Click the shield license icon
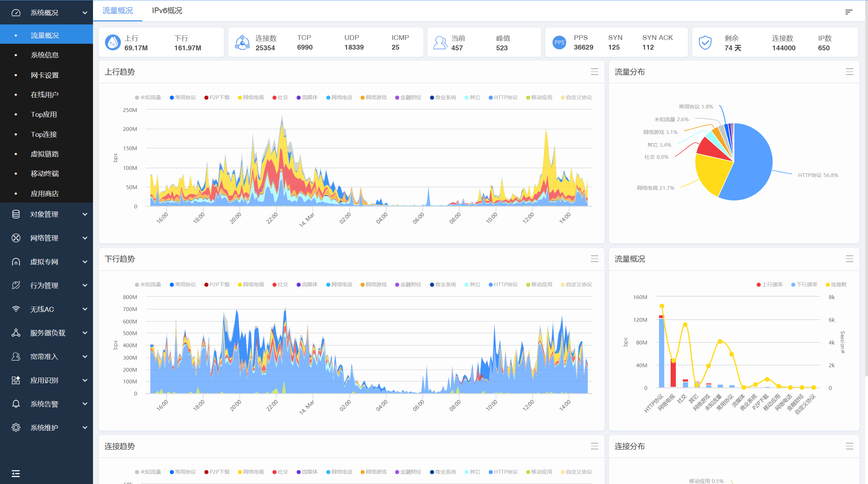This screenshot has height=484, width=868. point(705,42)
